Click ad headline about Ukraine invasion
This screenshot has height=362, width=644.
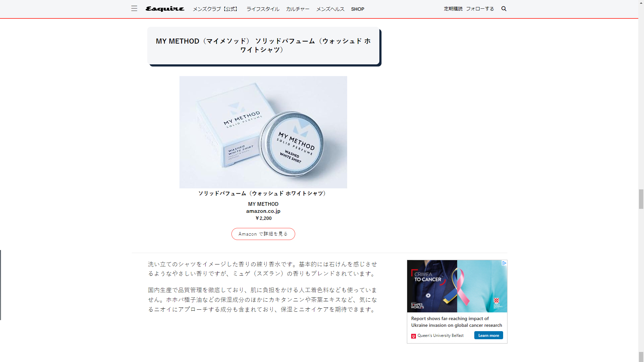(456, 322)
